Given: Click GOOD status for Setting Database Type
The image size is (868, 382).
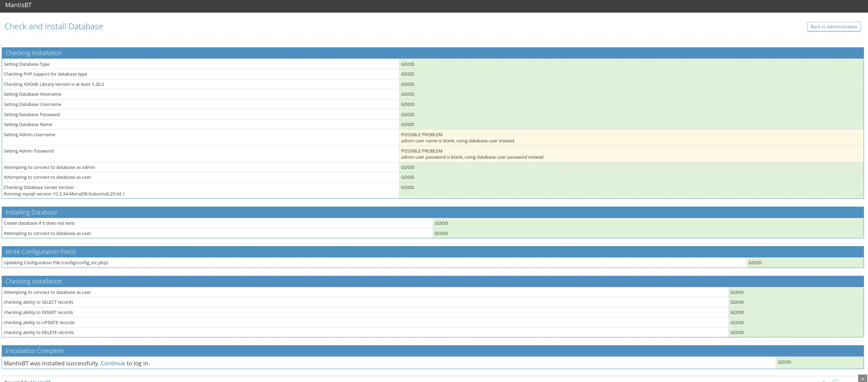Looking at the screenshot, I should point(407,64).
